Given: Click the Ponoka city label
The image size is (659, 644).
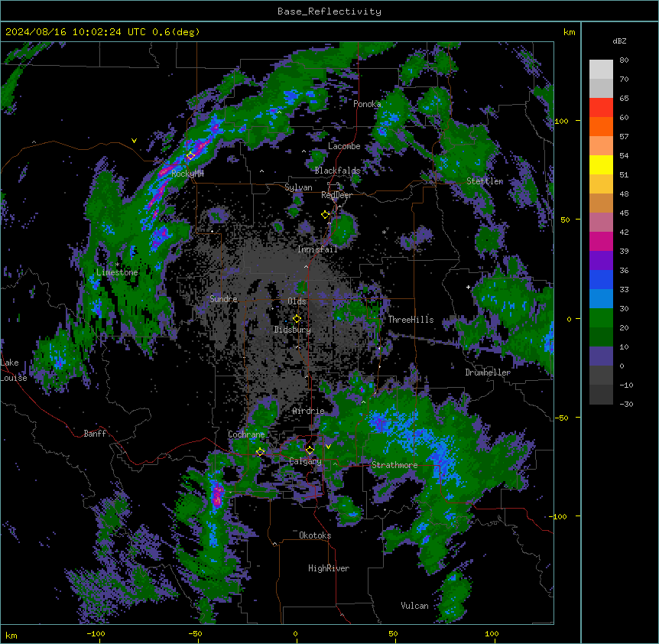Looking at the screenshot, I should 367,104.
